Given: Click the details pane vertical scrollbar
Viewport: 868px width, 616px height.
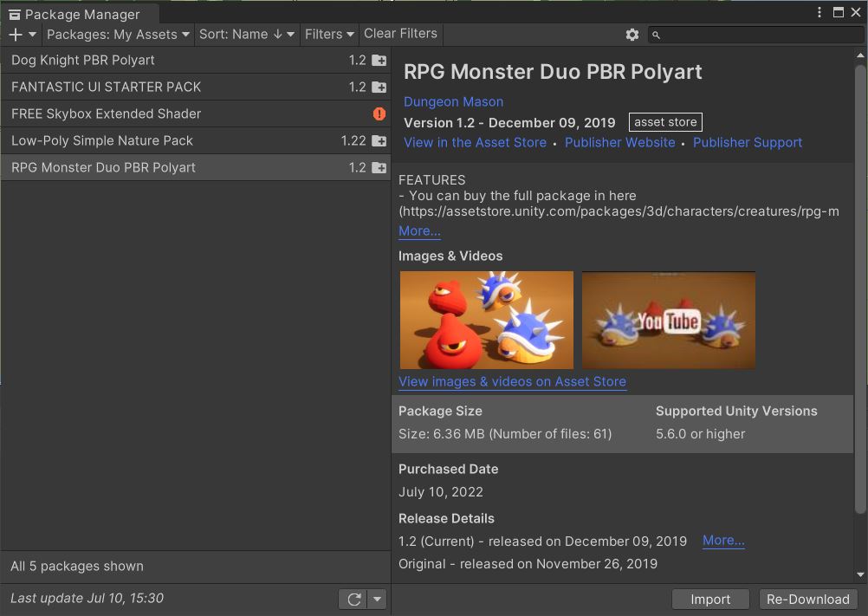Looking at the screenshot, I should (859, 288).
